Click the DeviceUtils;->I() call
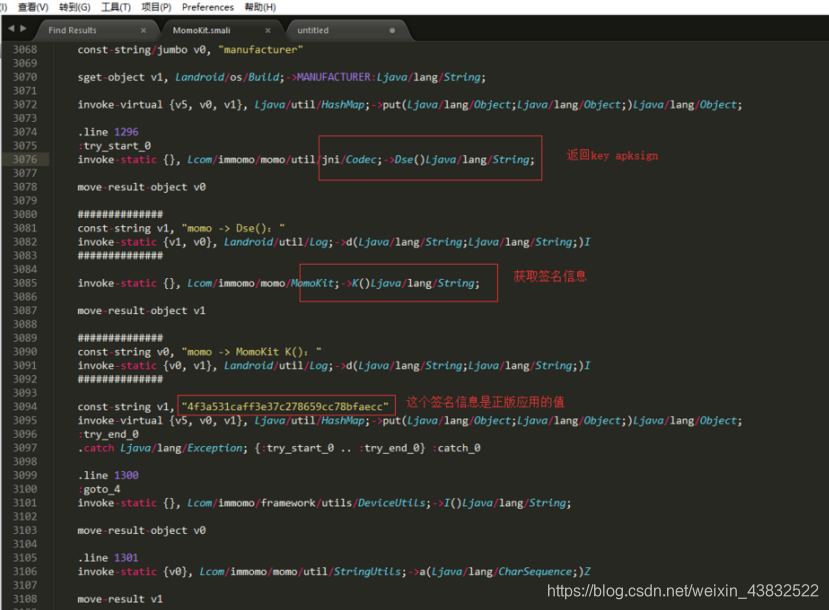The image size is (829, 610). pos(408,503)
